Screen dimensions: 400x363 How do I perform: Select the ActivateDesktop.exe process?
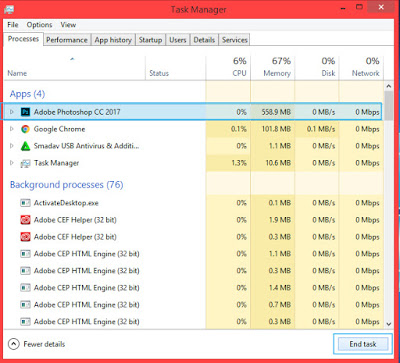click(x=193, y=203)
